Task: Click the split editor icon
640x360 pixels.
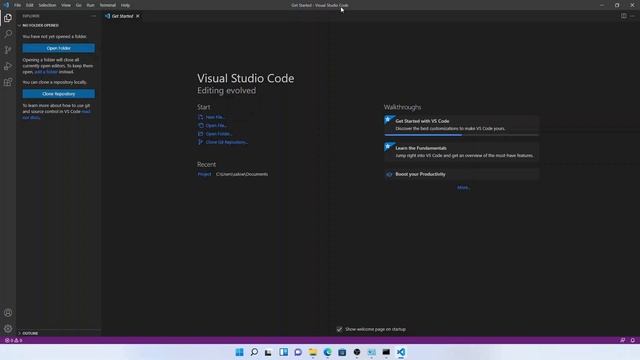Action: point(624,16)
